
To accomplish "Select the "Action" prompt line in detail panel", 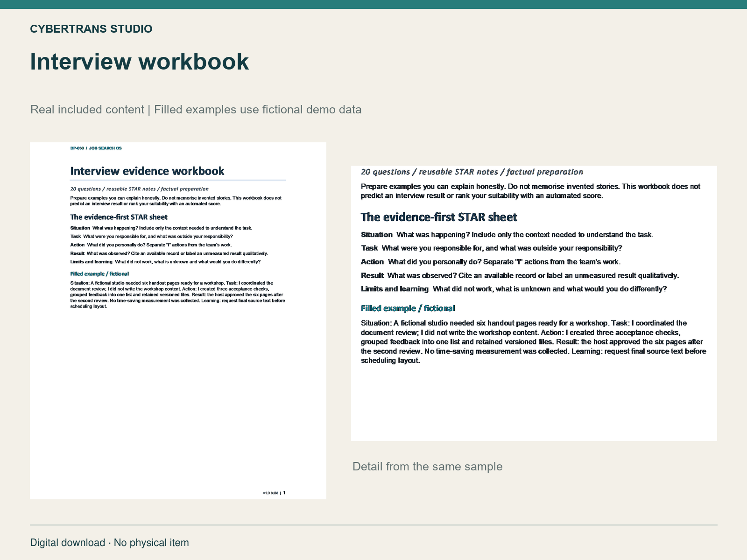I will pyautogui.click(x=491, y=262).
